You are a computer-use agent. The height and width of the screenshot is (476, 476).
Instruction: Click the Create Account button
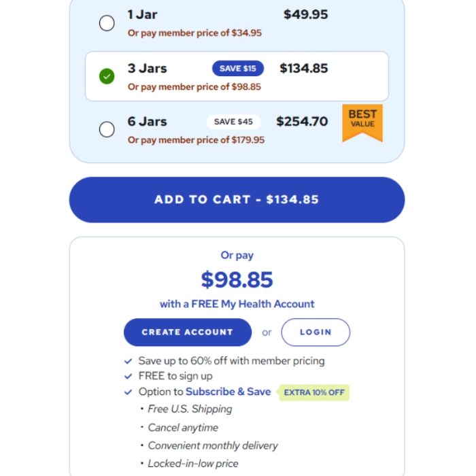(x=187, y=333)
